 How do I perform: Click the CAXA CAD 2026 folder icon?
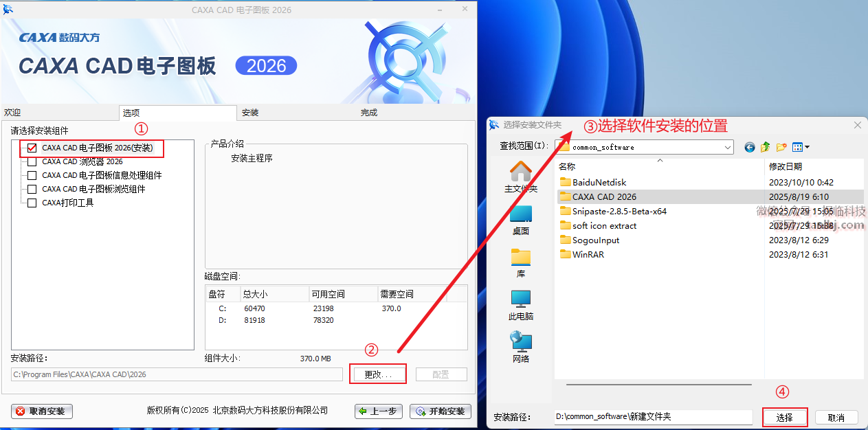click(566, 197)
